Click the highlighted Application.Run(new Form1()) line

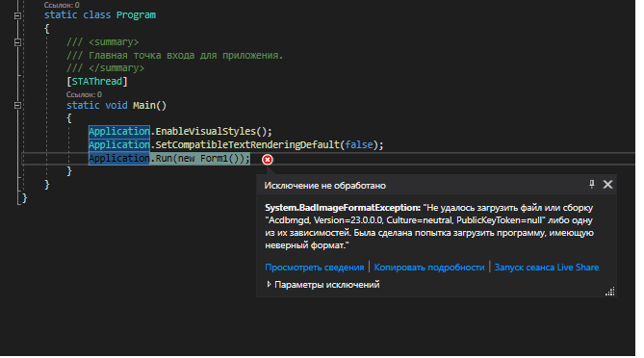pyautogui.click(x=169, y=158)
